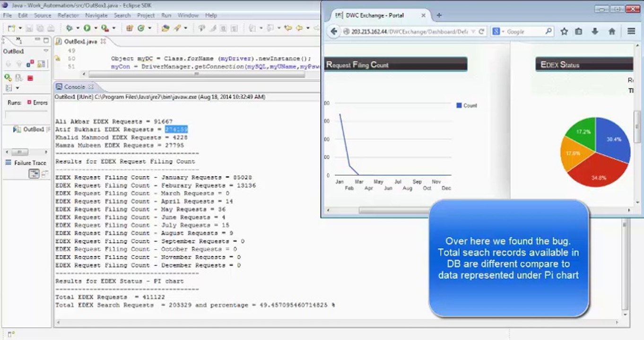Image resolution: width=644 pixels, height=340 pixels.
Task: Open the Source menu
Action: pyautogui.click(x=43, y=16)
